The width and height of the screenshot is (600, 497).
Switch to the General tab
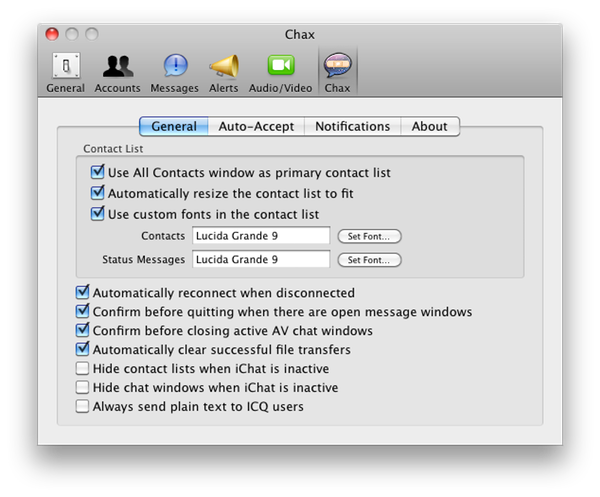coord(174,126)
